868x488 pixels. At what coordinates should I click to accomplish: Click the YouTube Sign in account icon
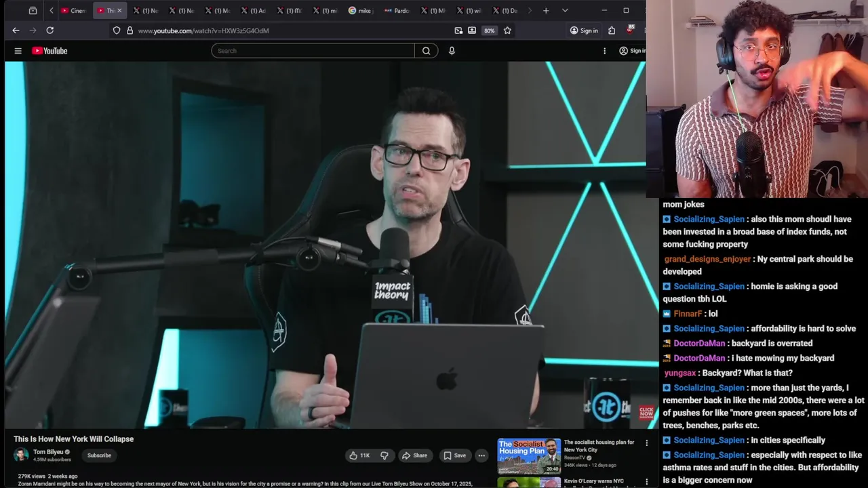[623, 51]
